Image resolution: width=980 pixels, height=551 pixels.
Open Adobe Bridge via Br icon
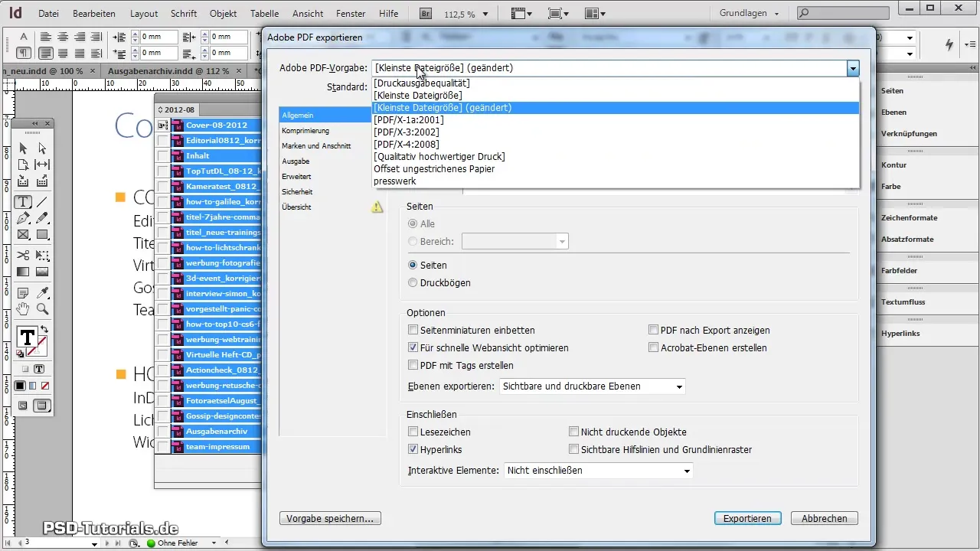(425, 13)
